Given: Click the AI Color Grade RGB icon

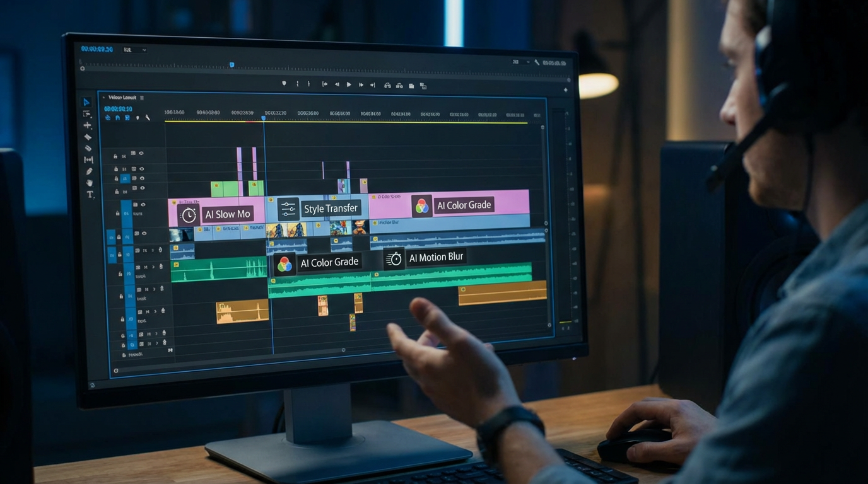Looking at the screenshot, I should 421,204.
